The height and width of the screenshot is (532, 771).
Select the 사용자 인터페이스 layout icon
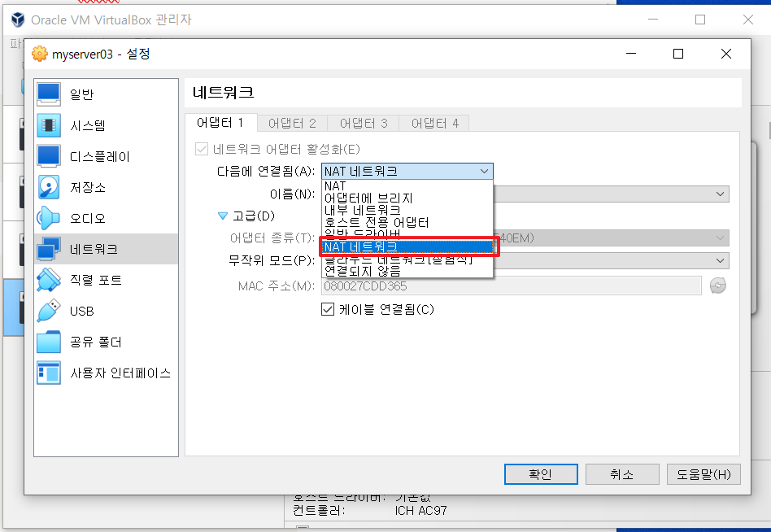[49, 373]
